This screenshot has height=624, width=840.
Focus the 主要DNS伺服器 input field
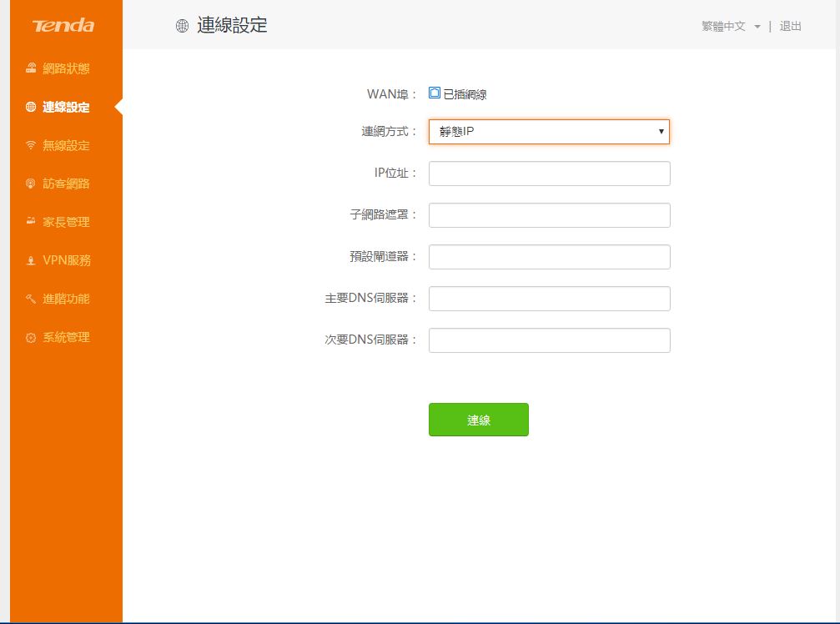click(549, 299)
